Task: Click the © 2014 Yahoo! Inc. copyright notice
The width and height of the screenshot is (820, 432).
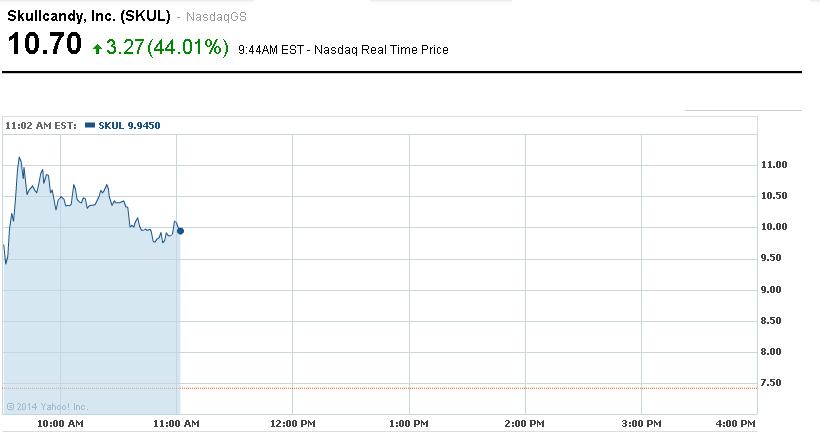Action: [47, 406]
